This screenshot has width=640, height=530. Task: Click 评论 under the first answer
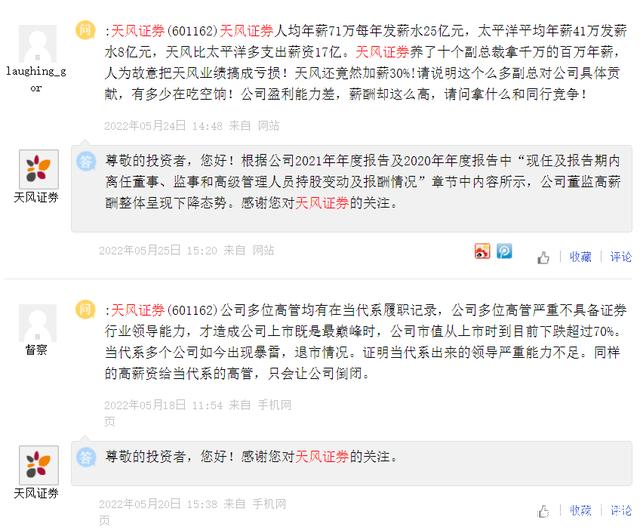coord(620,257)
